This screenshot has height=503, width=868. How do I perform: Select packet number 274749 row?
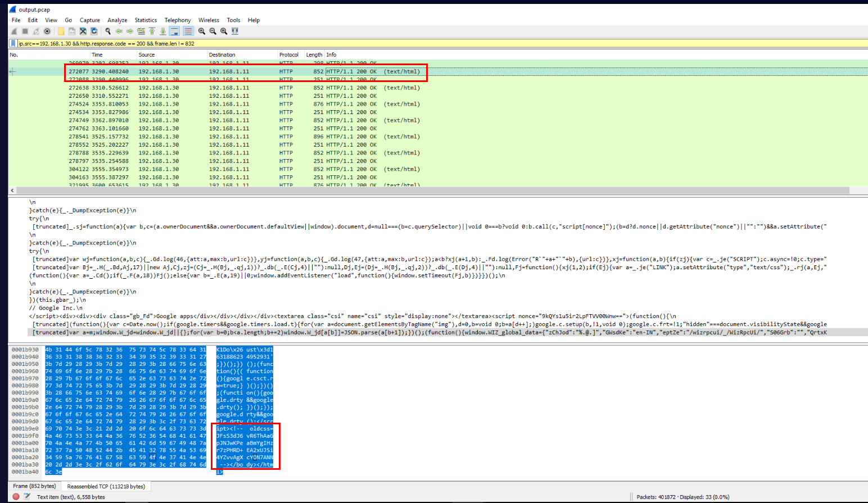pyautogui.click(x=438, y=120)
